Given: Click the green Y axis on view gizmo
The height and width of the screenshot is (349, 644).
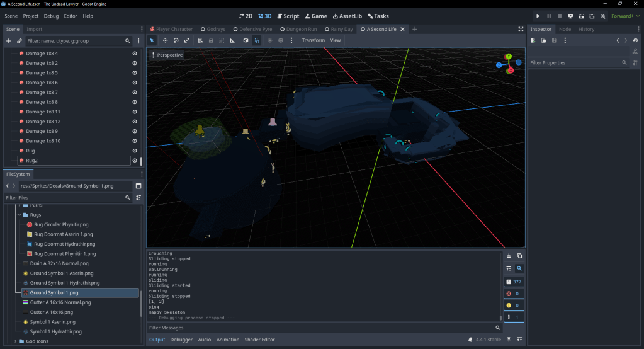Looking at the screenshot, I should pyautogui.click(x=509, y=56).
